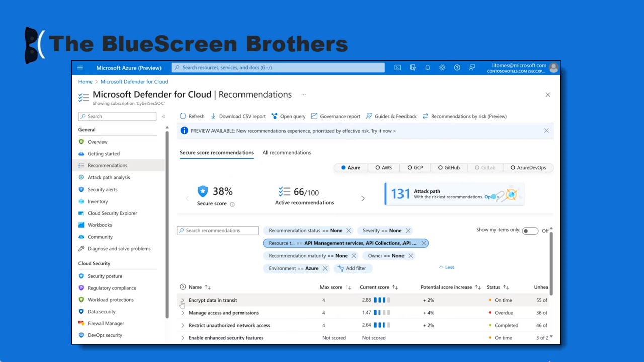
Task: Open query from the toolbar
Action: tap(288, 116)
